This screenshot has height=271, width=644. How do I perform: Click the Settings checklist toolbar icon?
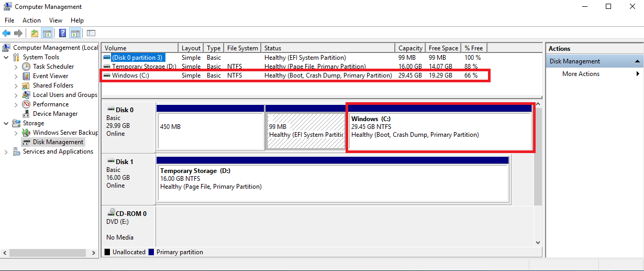pyautogui.click(x=91, y=34)
